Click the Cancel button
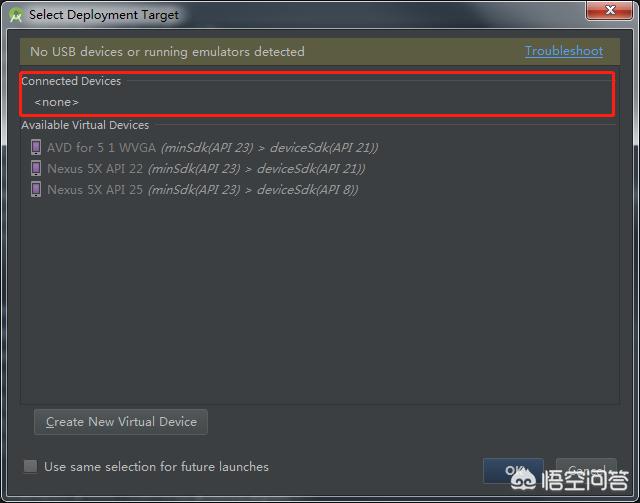The height and width of the screenshot is (503, 640). click(x=586, y=470)
